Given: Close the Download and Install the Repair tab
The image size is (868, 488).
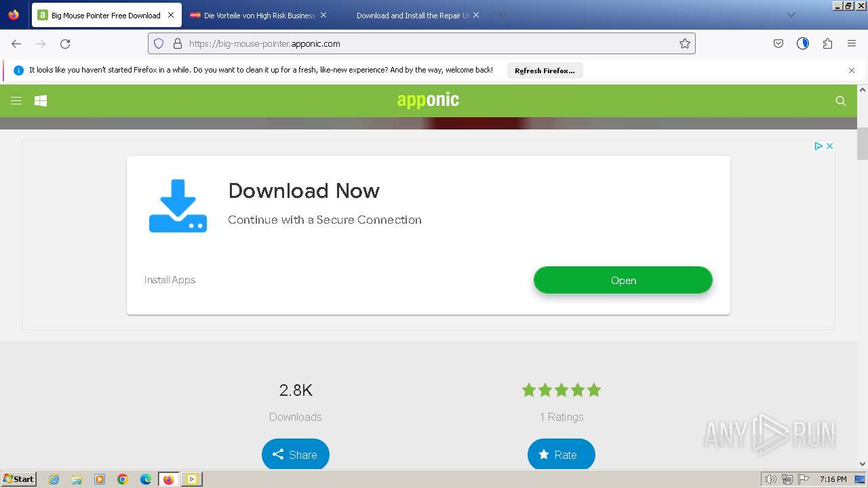Looking at the screenshot, I should [476, 15].
